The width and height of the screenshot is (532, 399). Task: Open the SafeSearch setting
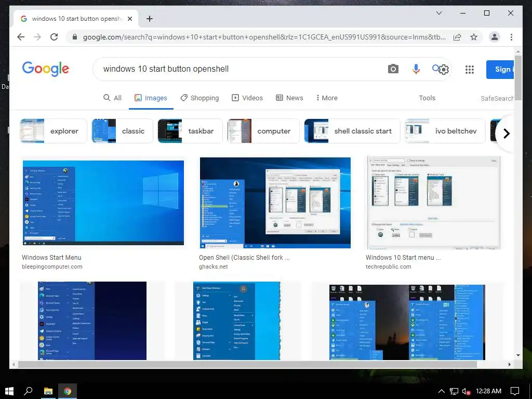(x=497, y=98)
